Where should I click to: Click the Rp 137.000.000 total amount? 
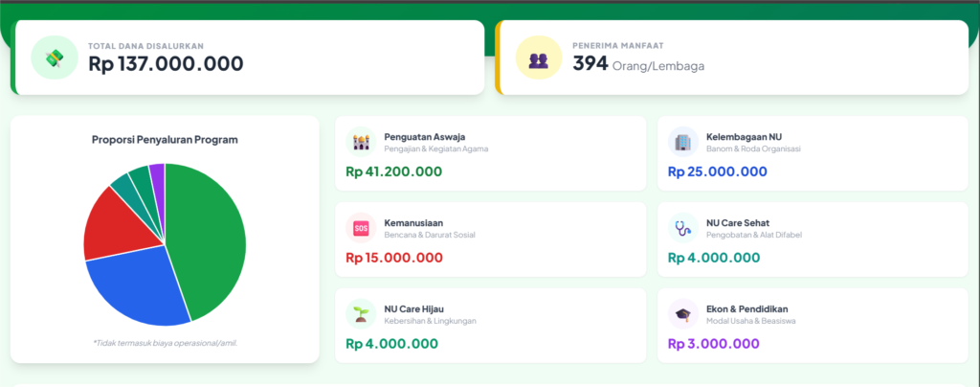click(x=166, y=64)
